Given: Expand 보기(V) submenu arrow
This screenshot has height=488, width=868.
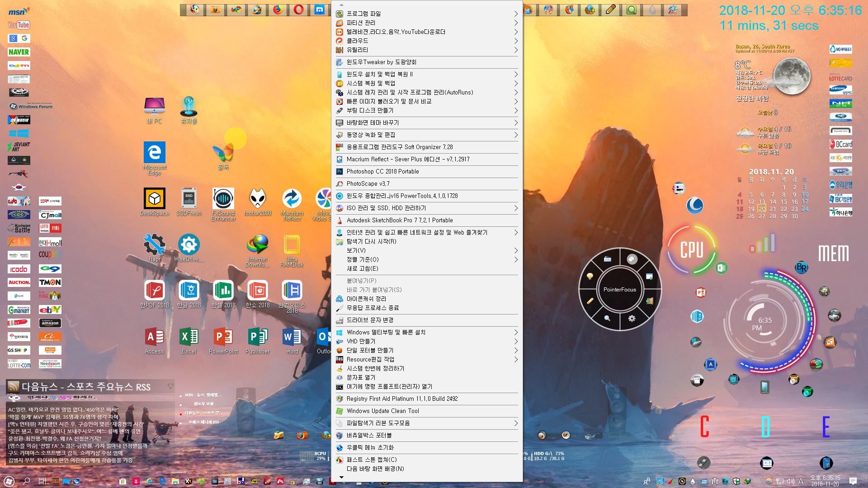Looking at the screenshot, I should coord(516,250).
